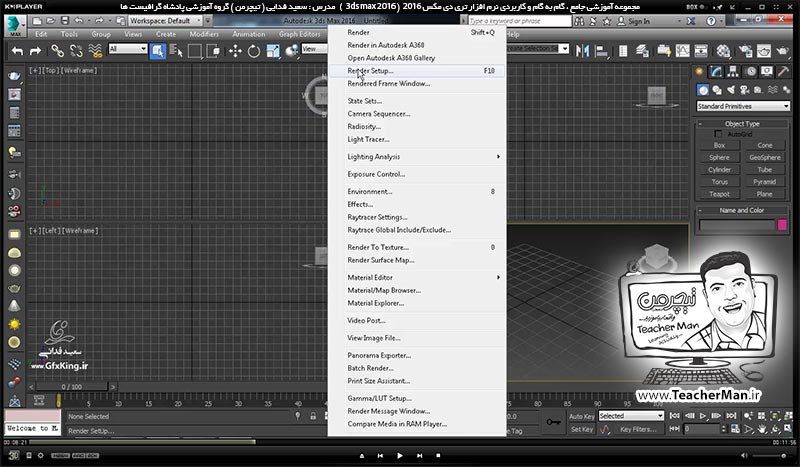
Task: Open the All selection filter dropdown
Action: 128,49
